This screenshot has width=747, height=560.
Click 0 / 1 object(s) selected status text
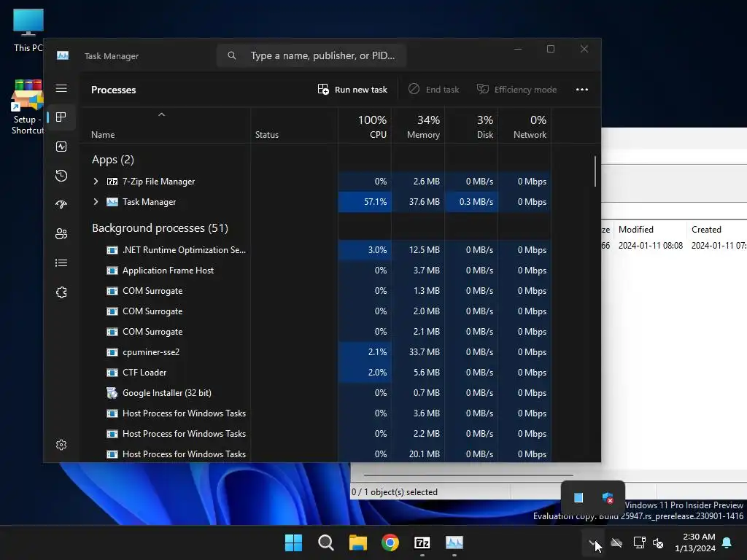[395, 492]
